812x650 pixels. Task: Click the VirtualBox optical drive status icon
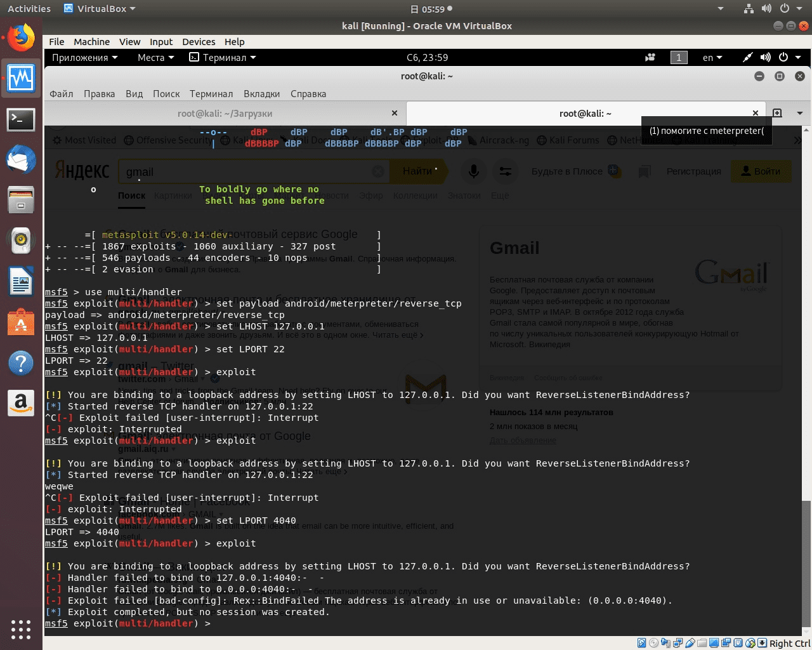pos(654,643)
